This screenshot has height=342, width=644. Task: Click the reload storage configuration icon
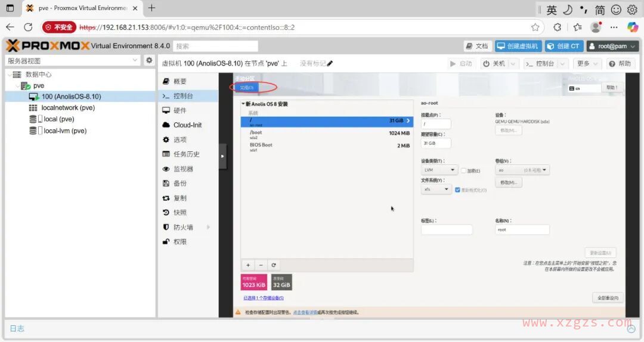click(274, 265)
